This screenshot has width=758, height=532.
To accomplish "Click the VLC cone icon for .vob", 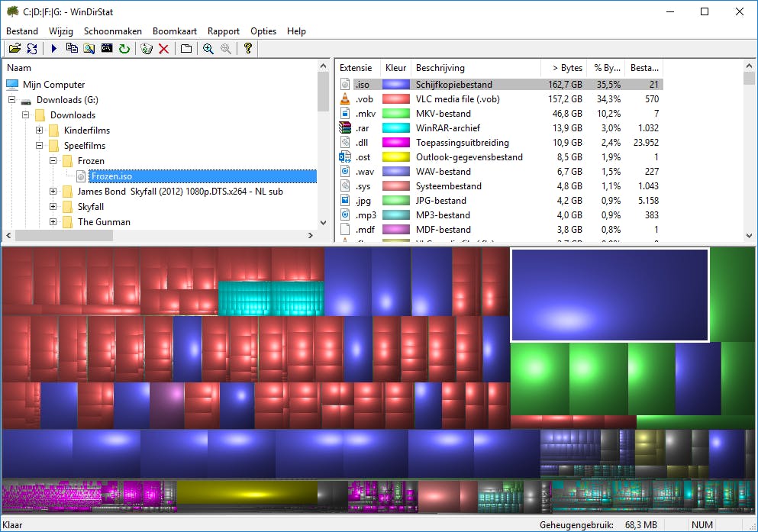I will (345, 98).
